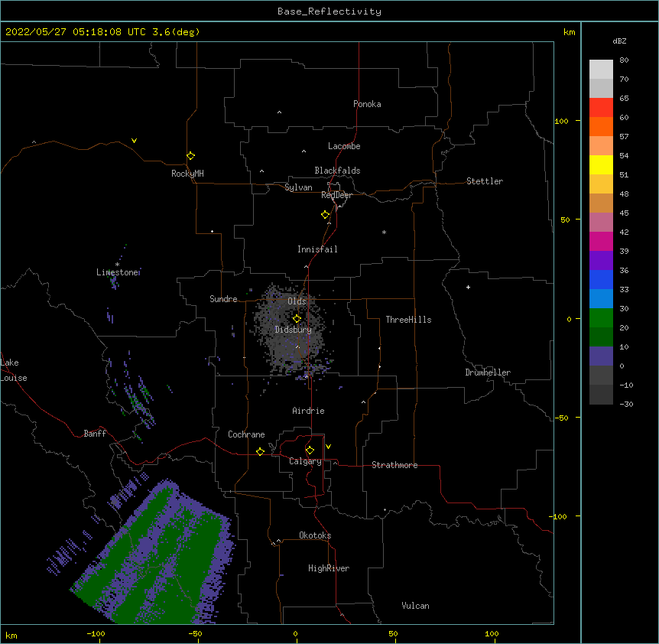Click the yellow marker south of Cochrane

tap(260, 451)
